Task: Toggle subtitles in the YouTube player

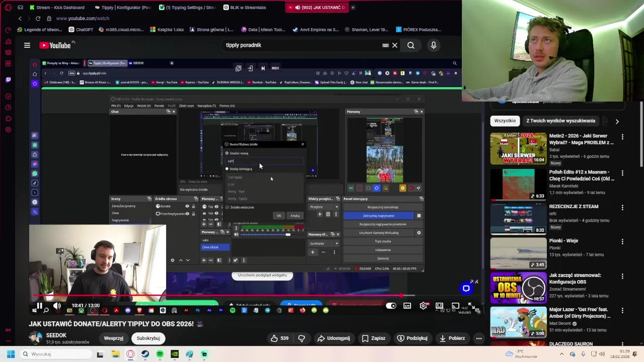Action: tap(407, 306)
